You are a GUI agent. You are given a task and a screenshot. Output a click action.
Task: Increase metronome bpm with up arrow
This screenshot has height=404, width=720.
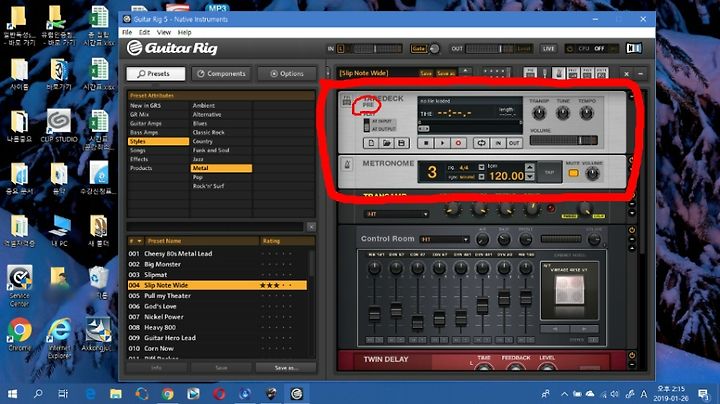[529, 167]
